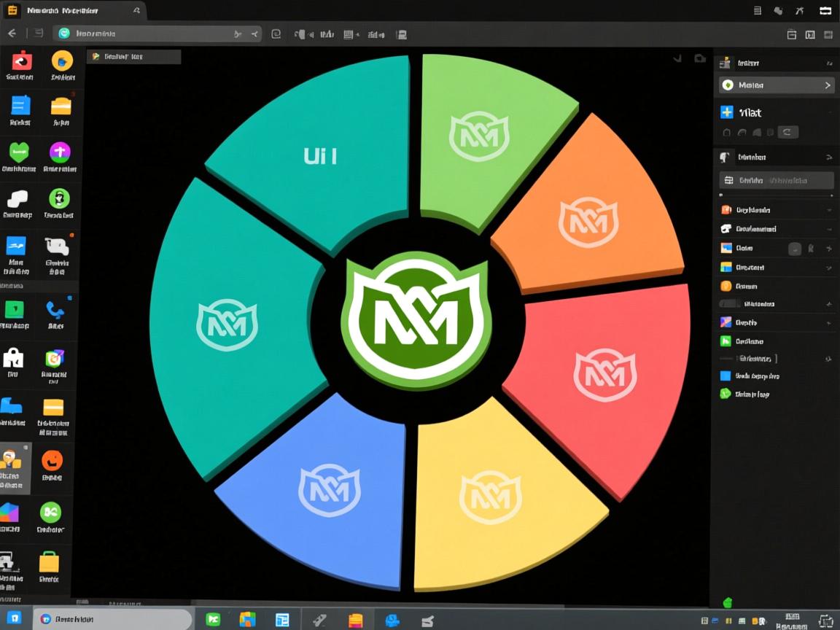Click the green circle icon in the address bar
The image size is (840, 630).
pyautogui.click(x=64, y=33)
